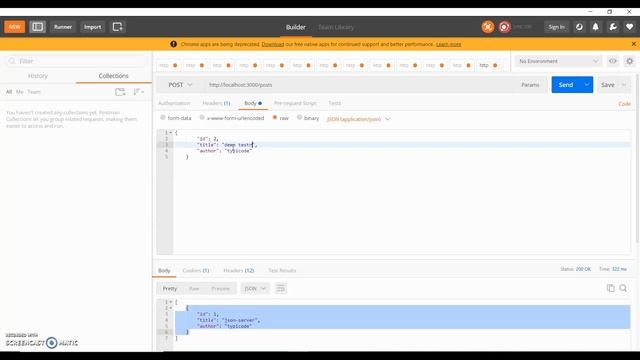Open the response Cookies (1) tab
Viewport: 640px width, 360px height.
click(196, 271)
